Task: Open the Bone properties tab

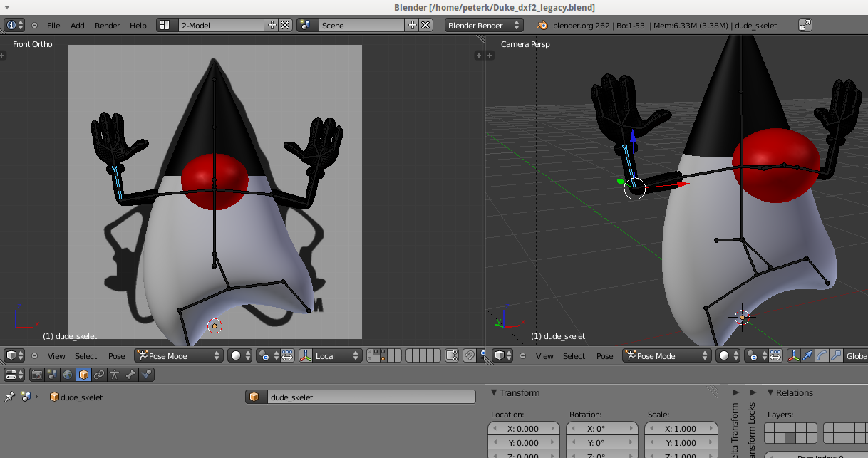Action: pyautogui.click(x=130, y=374)
